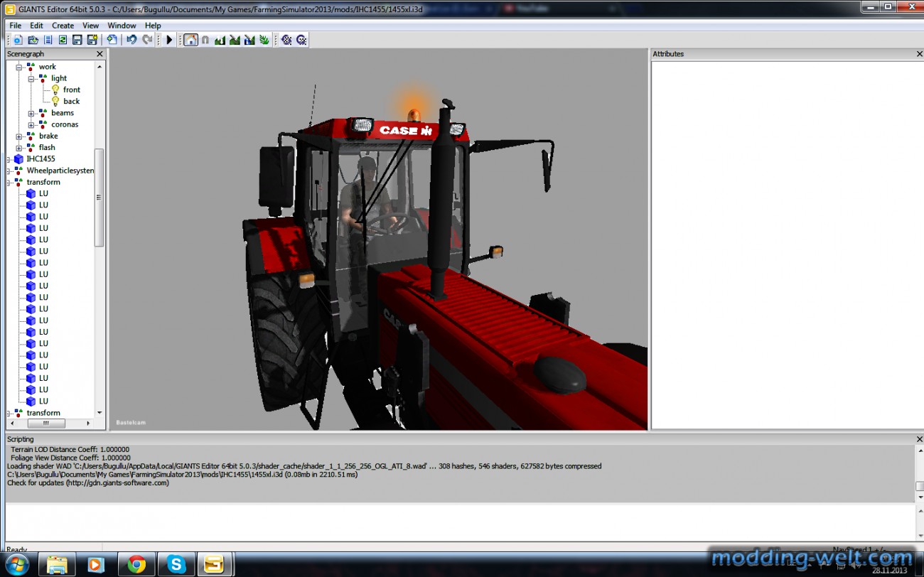
Task: Click the import document toolbar icon
Action: tap(112, 40)
